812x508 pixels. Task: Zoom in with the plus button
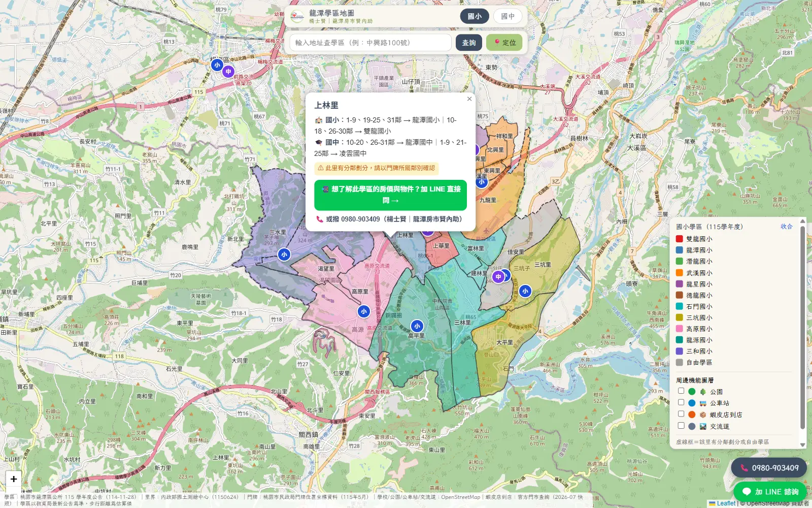pyautogui.click(x=14, y=479)
